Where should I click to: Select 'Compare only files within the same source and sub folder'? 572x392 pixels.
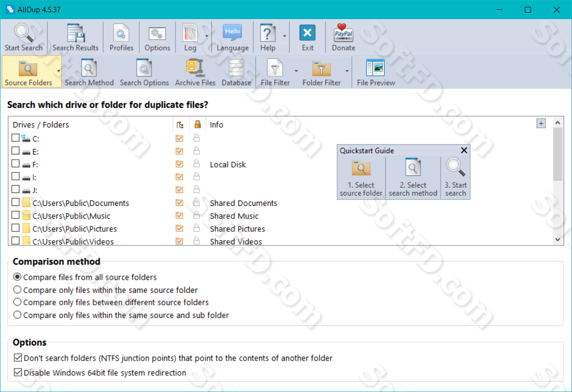point(121,315)
